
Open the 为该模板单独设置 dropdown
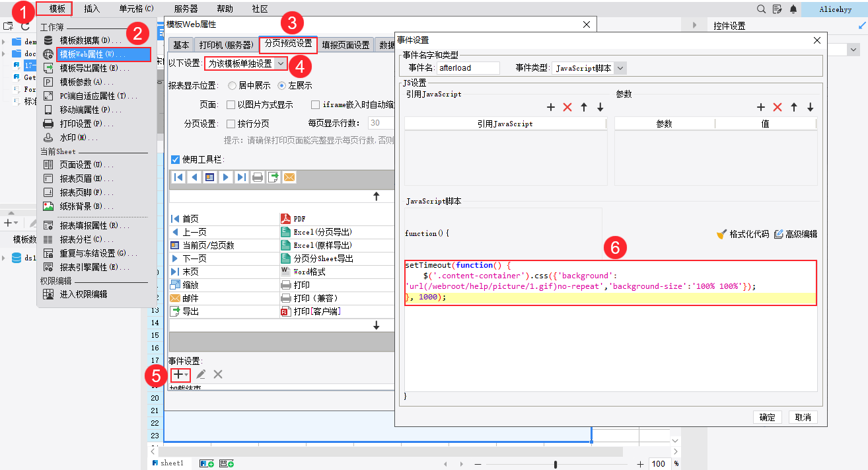246,63
